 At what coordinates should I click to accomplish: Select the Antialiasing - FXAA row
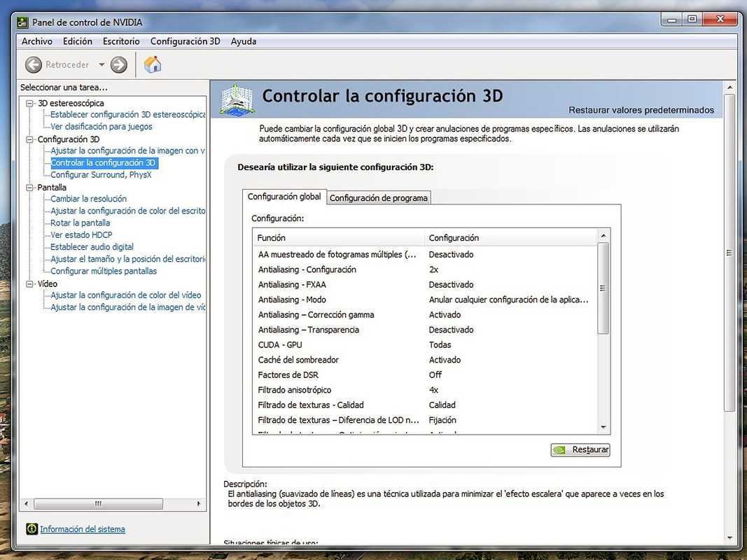pyautogui.click(x=425, y=285)
